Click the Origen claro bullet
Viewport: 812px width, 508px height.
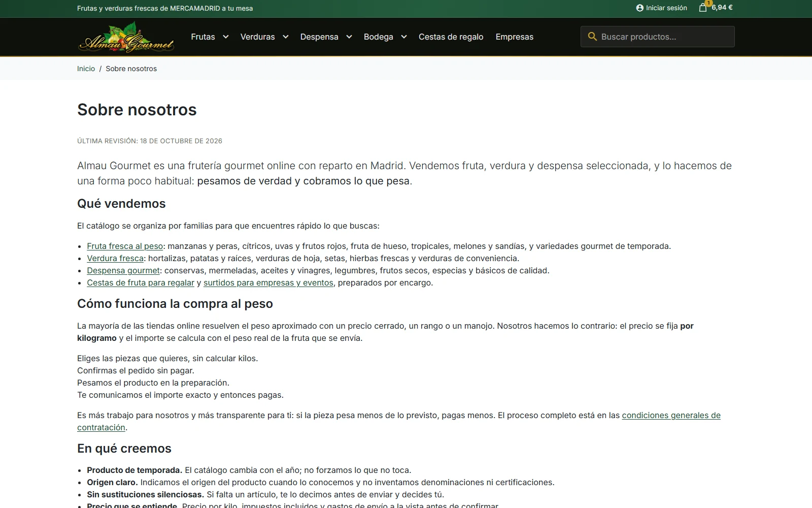coord(320,482)
